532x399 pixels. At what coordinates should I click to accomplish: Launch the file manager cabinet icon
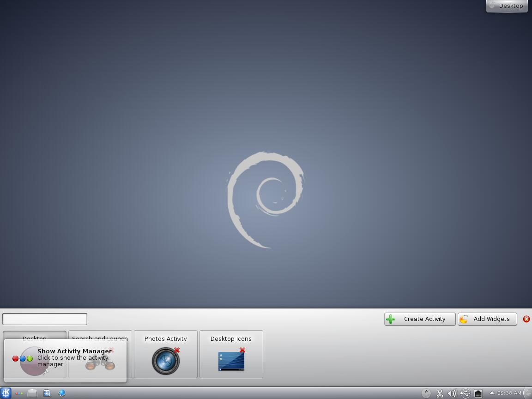point(47,393)
